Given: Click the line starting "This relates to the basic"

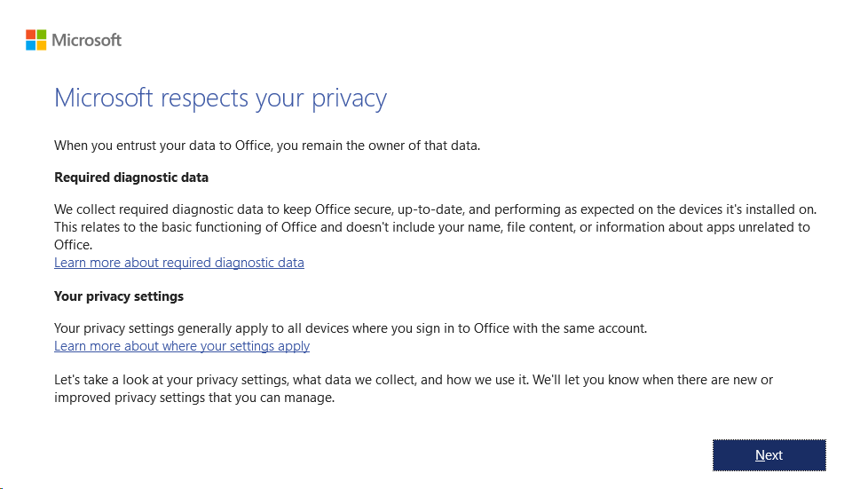Looking at the screenshot, I should [432, 227].
